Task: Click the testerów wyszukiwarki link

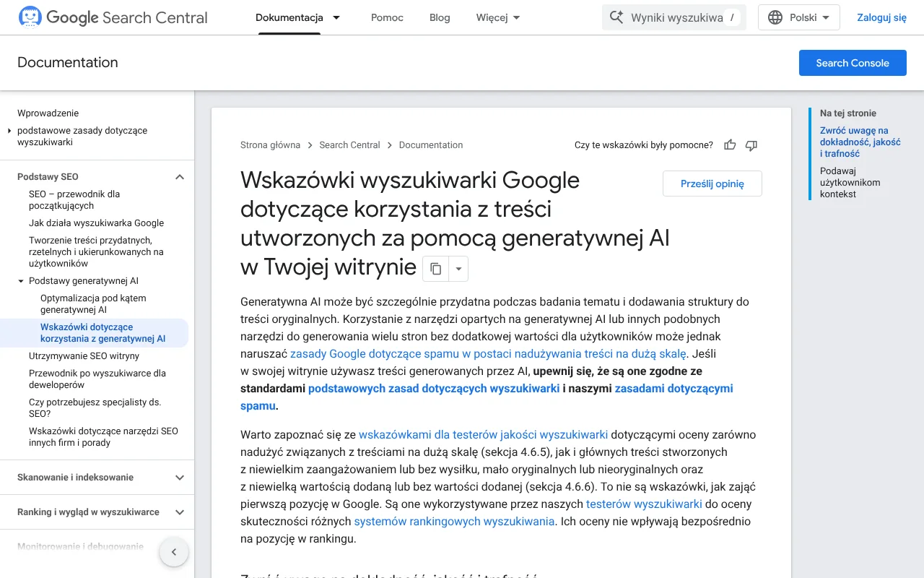Action: coord(644,504)
